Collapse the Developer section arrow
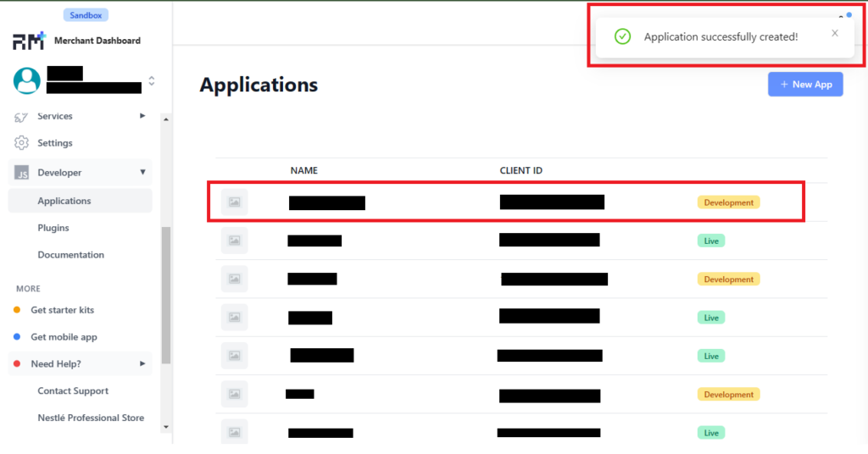Screen dimensions: 868x454 (142, 173)
